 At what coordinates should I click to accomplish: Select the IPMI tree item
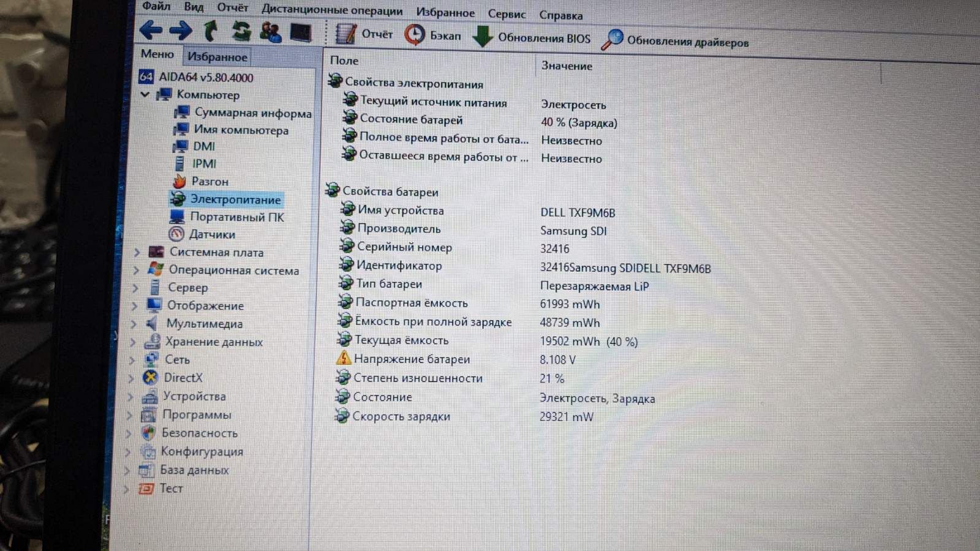click(x=195, y=163)
